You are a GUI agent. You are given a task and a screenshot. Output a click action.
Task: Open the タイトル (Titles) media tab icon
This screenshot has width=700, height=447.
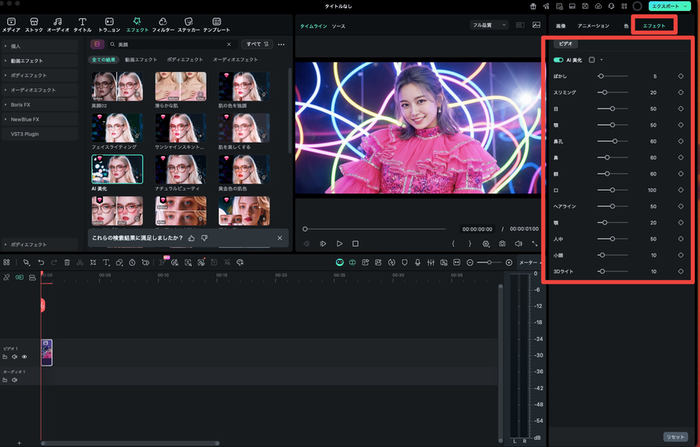coord(83,21)
